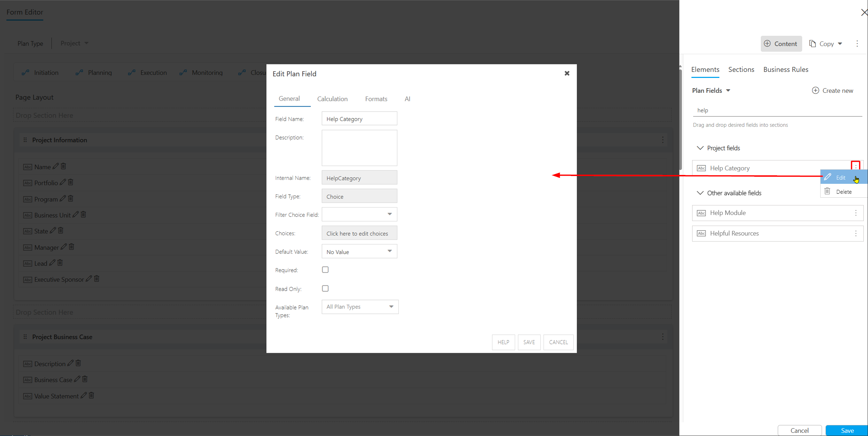Enable the Required checkbox
Viewport: 868px width, 436px height.
tap(325, 270)
